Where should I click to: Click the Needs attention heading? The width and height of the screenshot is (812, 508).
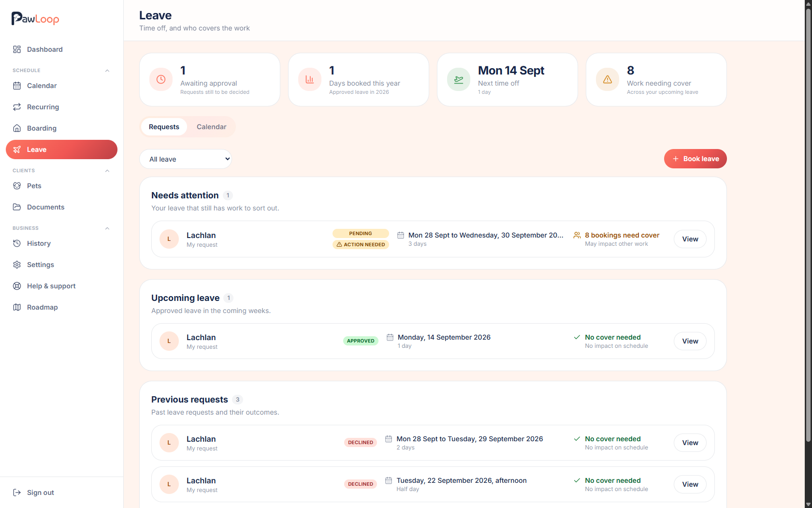185,195
